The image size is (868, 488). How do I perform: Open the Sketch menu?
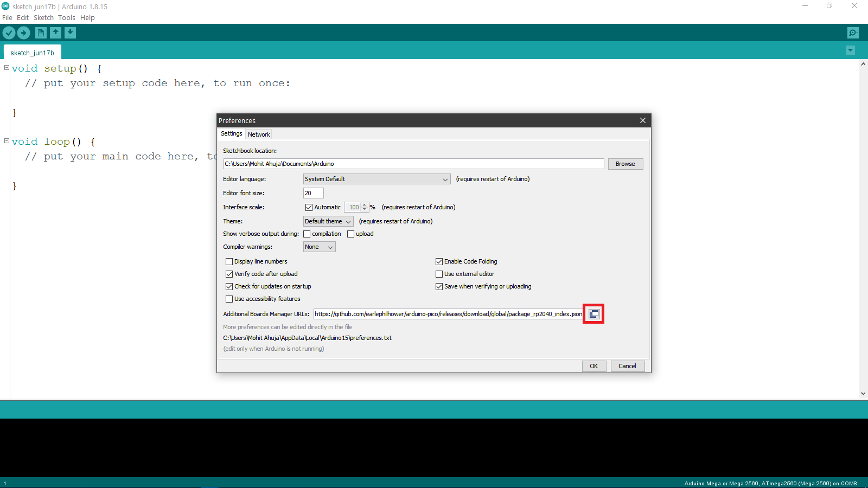coord(43,17)
